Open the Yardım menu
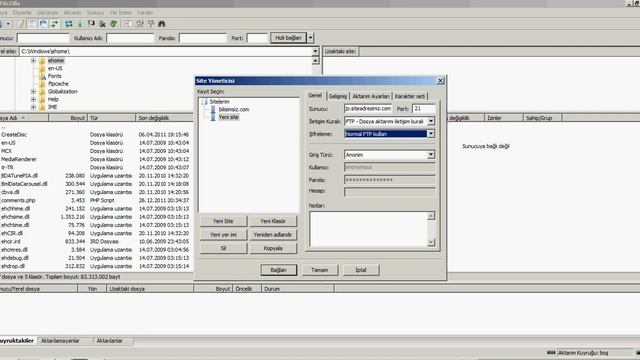 pyautogui.click(x=145, y=13)
